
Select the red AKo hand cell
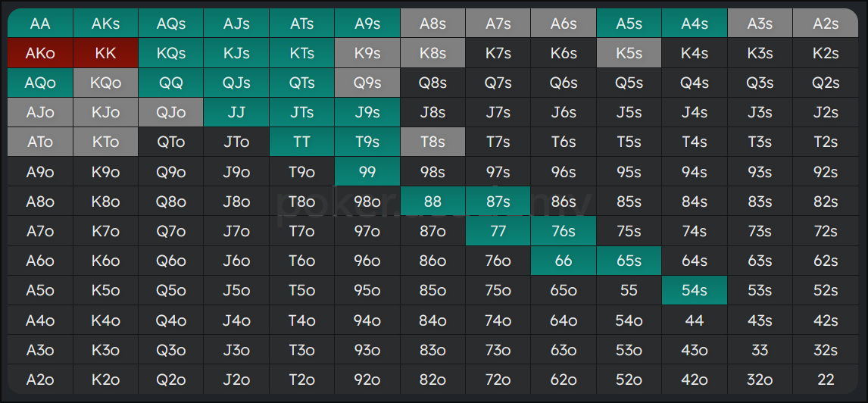40,53
